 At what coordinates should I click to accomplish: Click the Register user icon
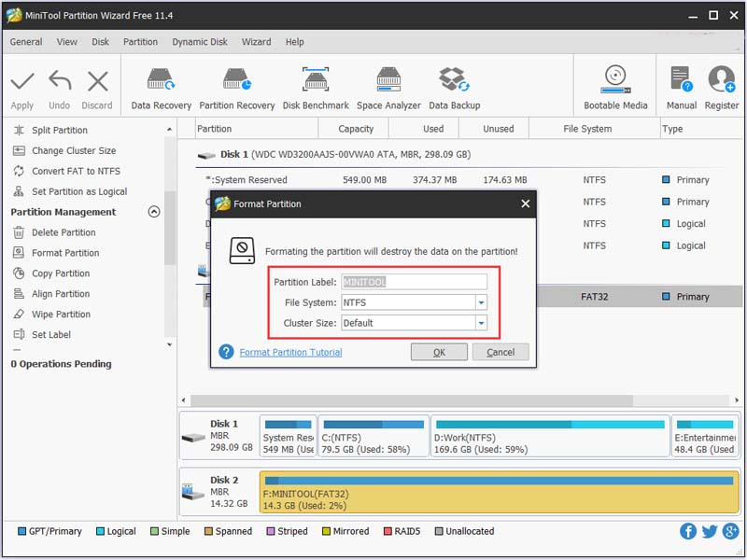721,79
